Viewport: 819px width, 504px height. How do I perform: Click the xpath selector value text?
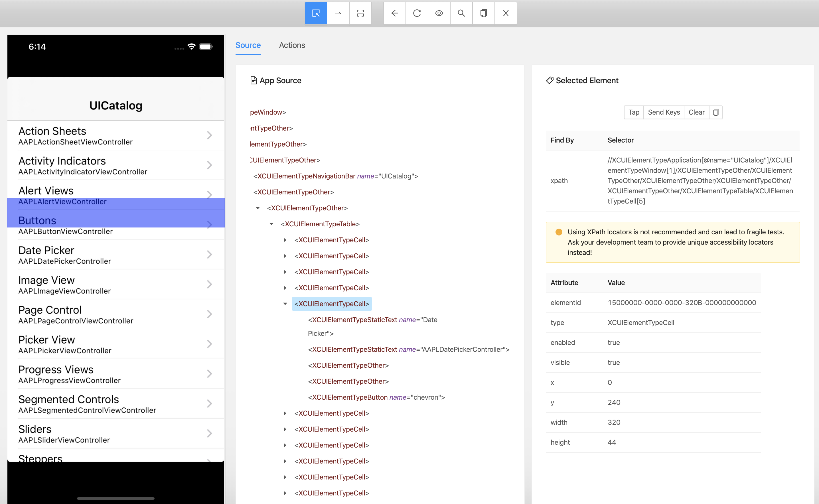(700, 181)
